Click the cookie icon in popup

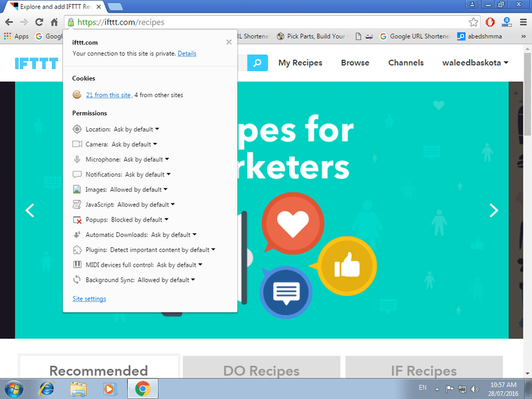click(77, 94)
